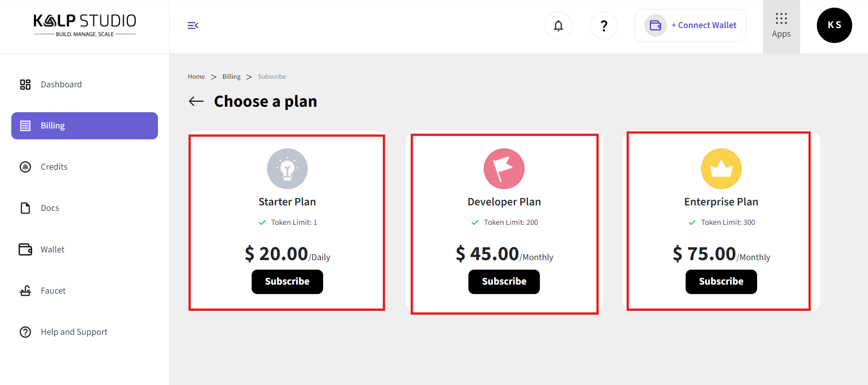Go to Dashboard in sidebar

[61, 85]
